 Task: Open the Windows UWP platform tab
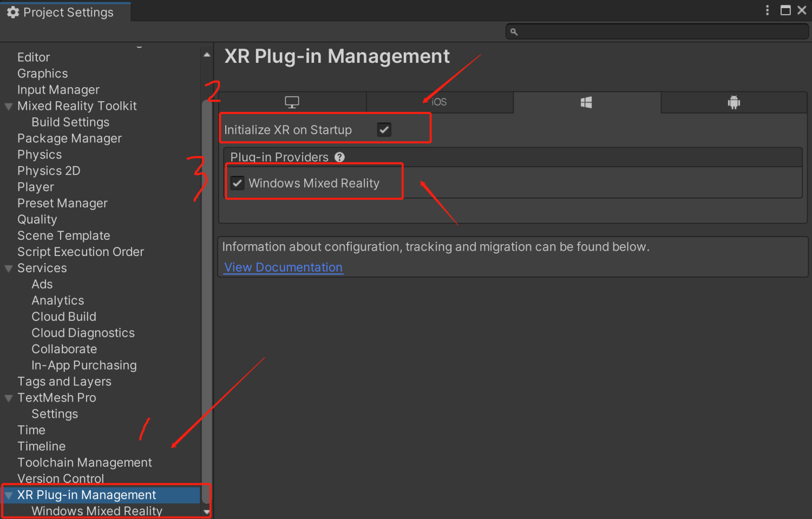(587, 102)
